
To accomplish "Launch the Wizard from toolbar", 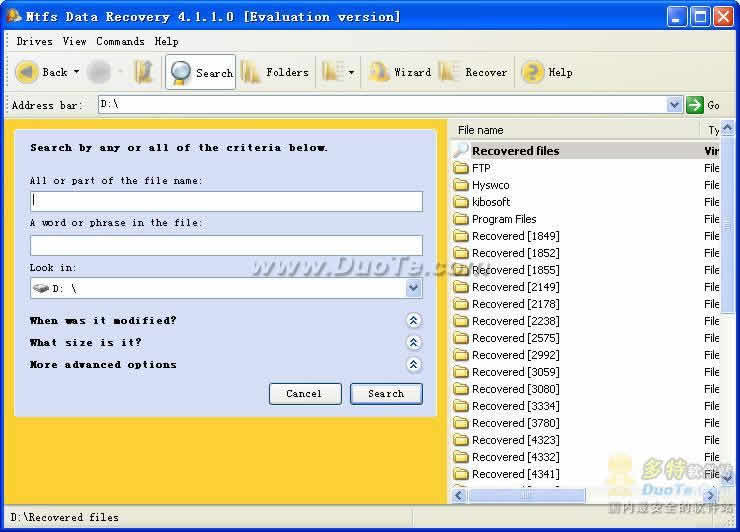I will tap(400, 72).
